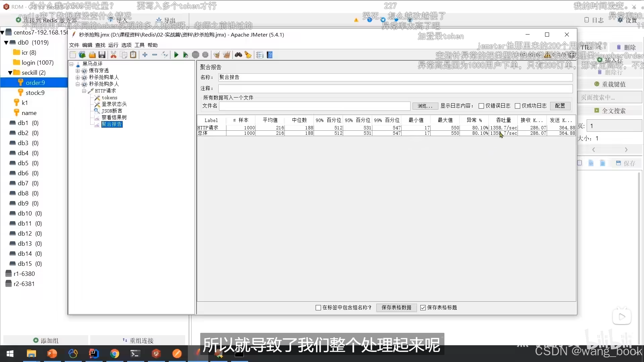Open Chrome from the Windows taskbar

click(x=115, y=354)
